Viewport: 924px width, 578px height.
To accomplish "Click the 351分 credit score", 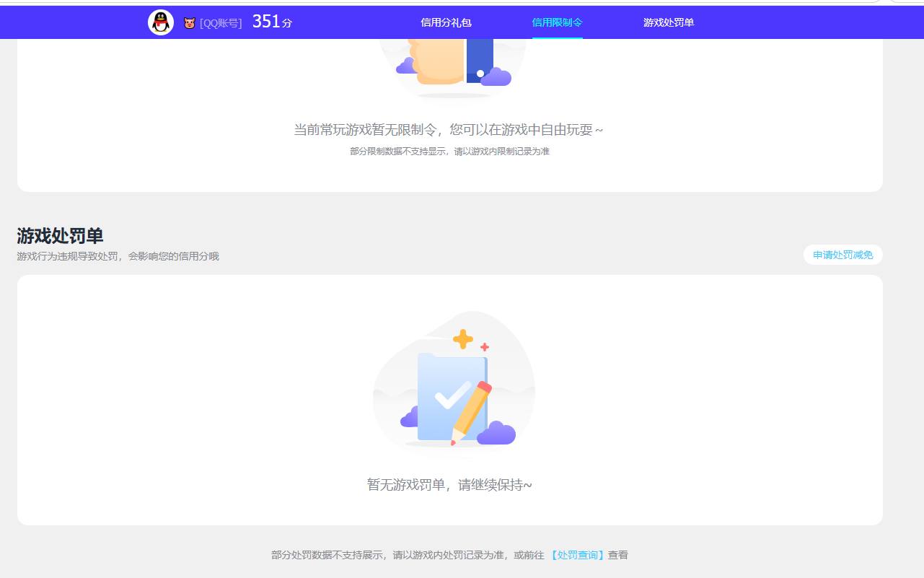I will click(272, 22).
